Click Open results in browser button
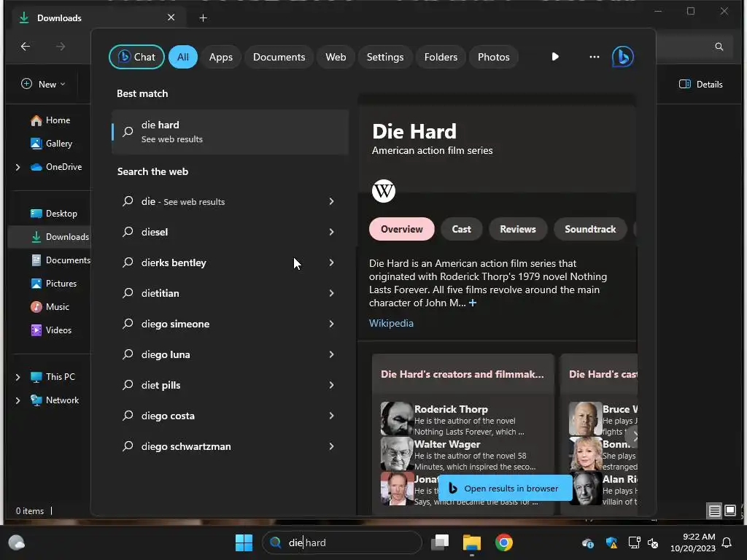The image size is (747, 560). [505, 488]
